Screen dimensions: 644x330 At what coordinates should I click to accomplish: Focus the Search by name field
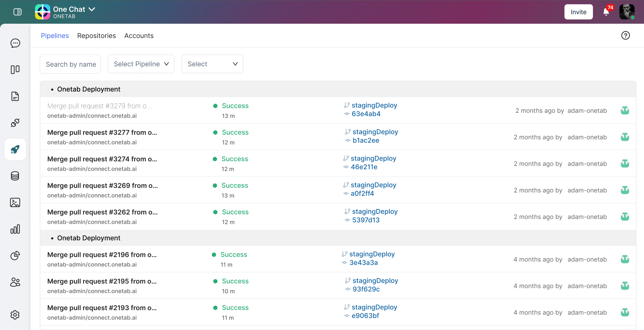click(x=70, y=64)
